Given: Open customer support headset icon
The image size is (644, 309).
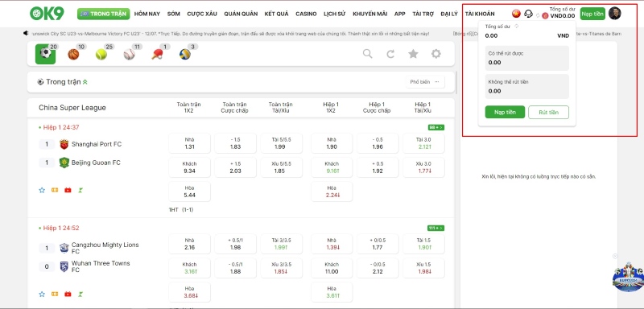Looking at the screenshot, I should (x=529, y=14).
